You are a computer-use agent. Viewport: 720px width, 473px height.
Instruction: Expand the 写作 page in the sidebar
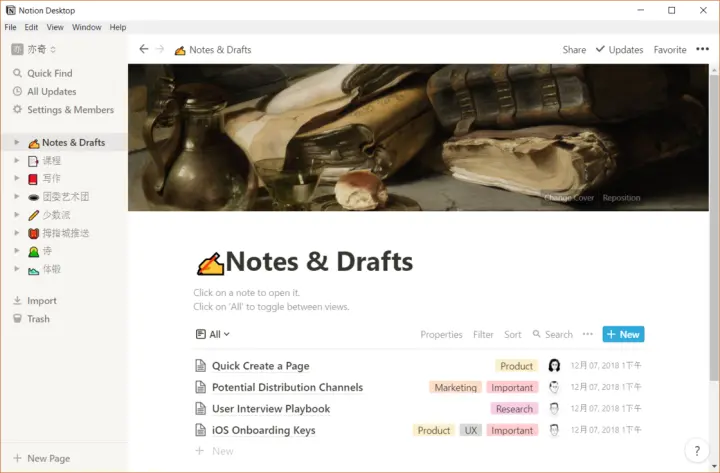click(17, 178)
